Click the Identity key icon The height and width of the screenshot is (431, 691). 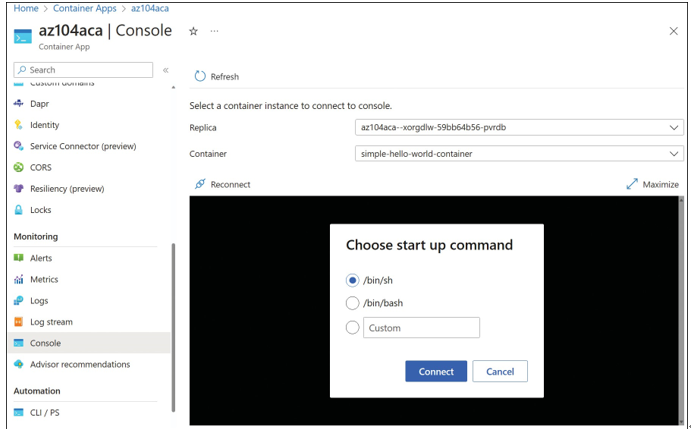click(19, 125)
